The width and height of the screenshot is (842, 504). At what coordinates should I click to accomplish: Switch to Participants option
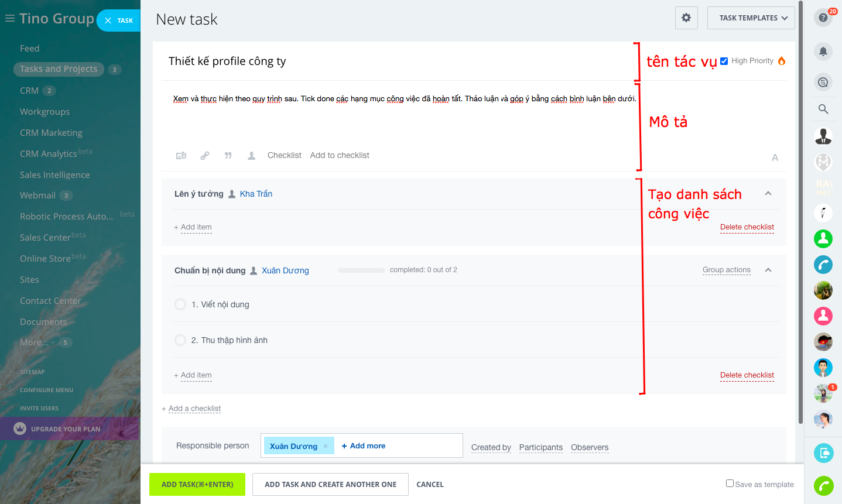coord(540,448)
